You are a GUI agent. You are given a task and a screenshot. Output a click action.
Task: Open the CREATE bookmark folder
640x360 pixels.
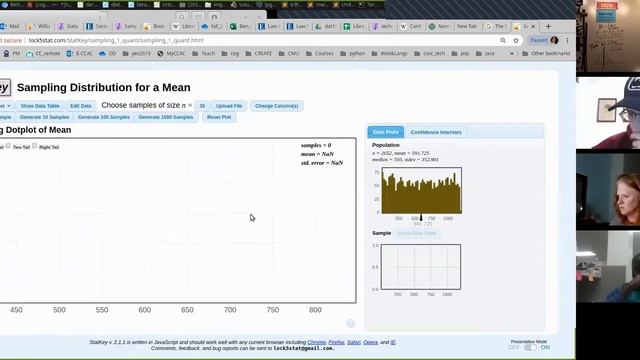click(258, 53)
